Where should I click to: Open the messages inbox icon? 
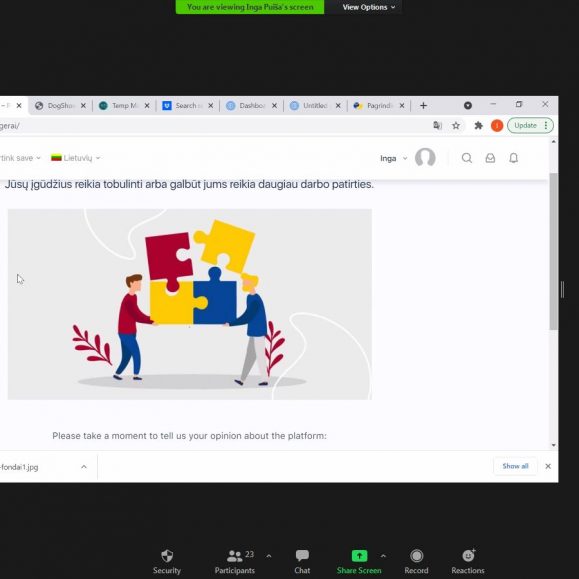(x=490, y=158)
